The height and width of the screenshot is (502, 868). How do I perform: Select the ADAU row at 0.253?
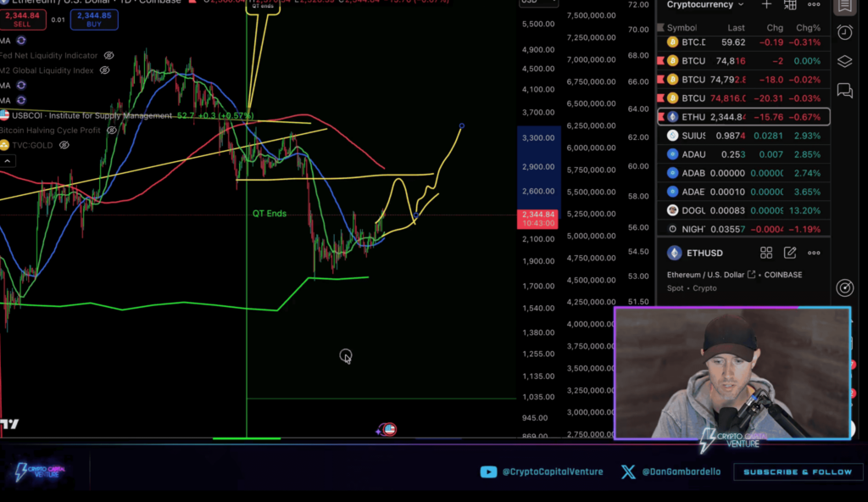point(743,154)
